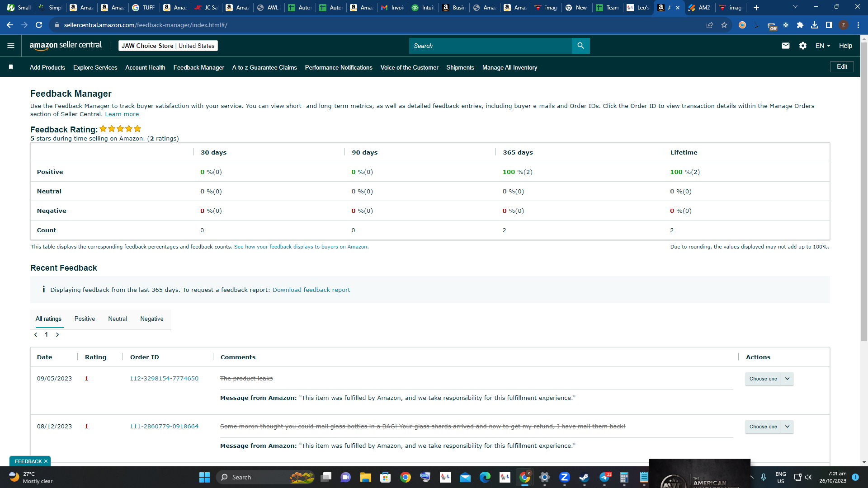
Task: Switch to the Intuit browser tab
Action: 424,8
